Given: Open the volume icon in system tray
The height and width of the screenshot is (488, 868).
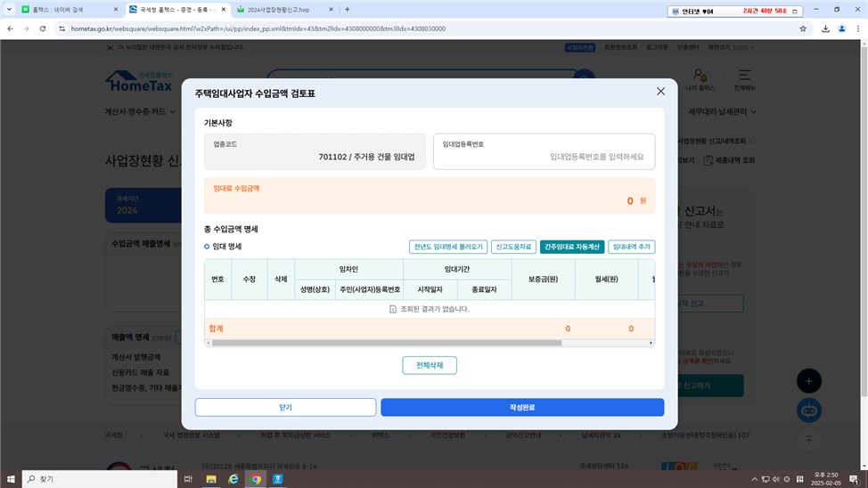Looking at the screenshot, I should pyautogui.click(x=775, y=479).
